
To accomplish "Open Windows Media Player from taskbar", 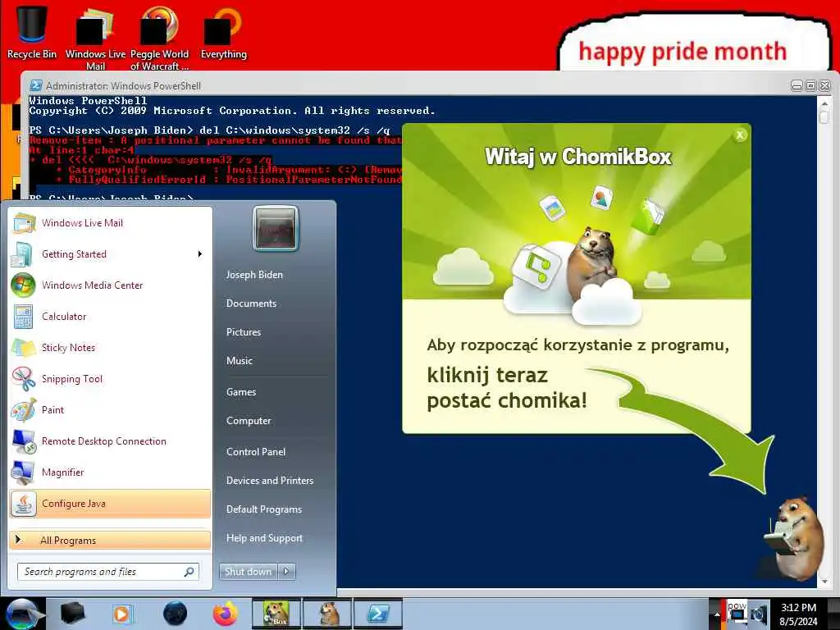I will (x=121, y=614).
